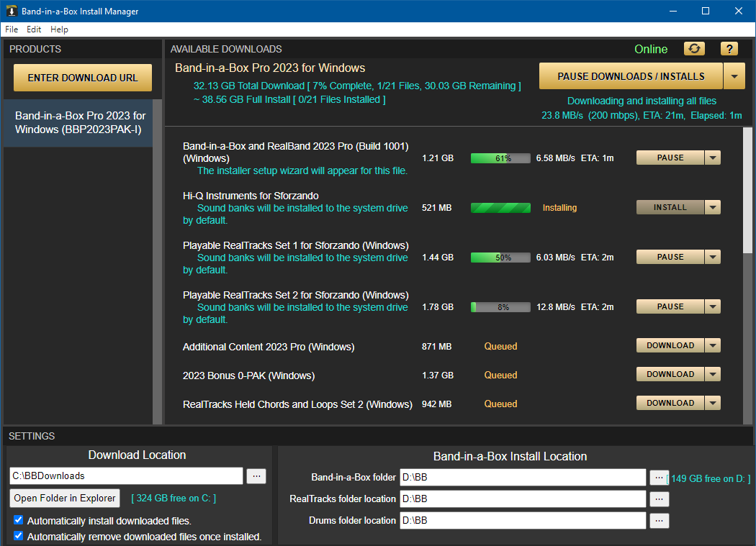
Task: Click the Online status text
Action: 651,49
